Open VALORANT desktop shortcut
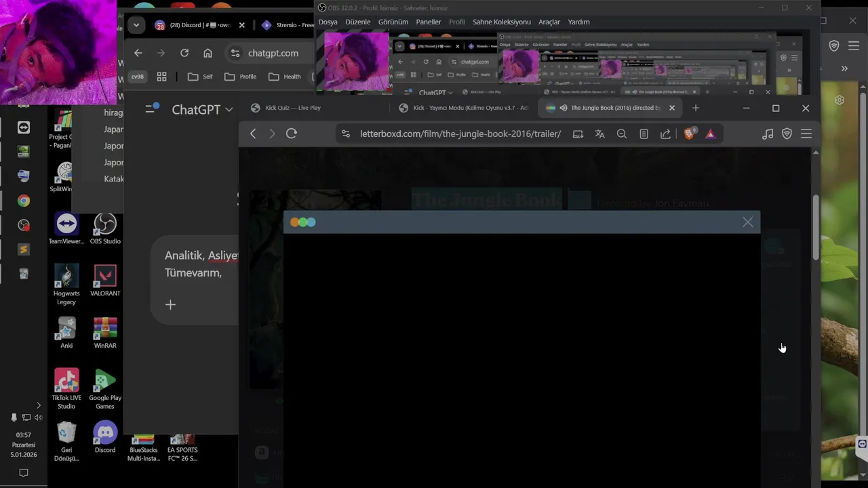Image resolution: width=868 pixels, height=488 pixels. [x=105, y=281]
